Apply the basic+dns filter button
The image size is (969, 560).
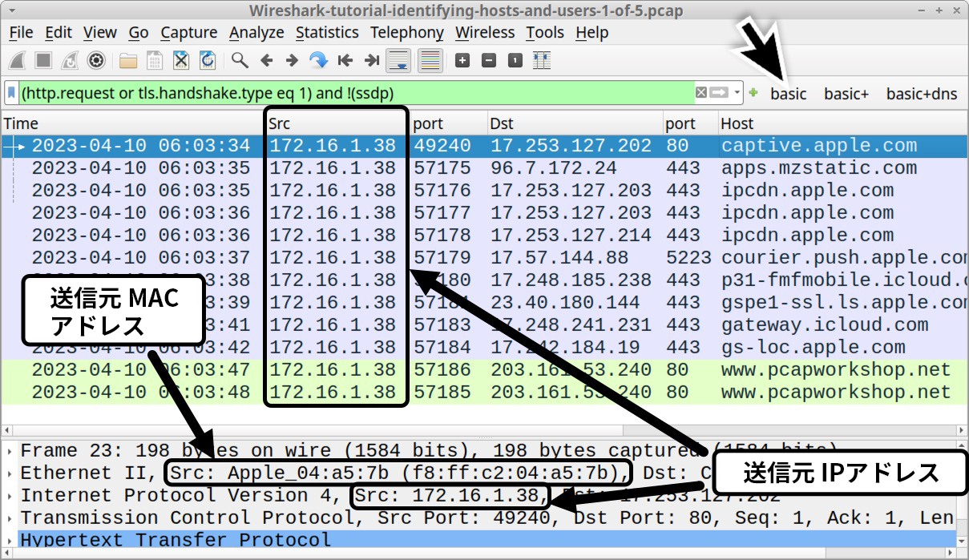pos(922,94)
